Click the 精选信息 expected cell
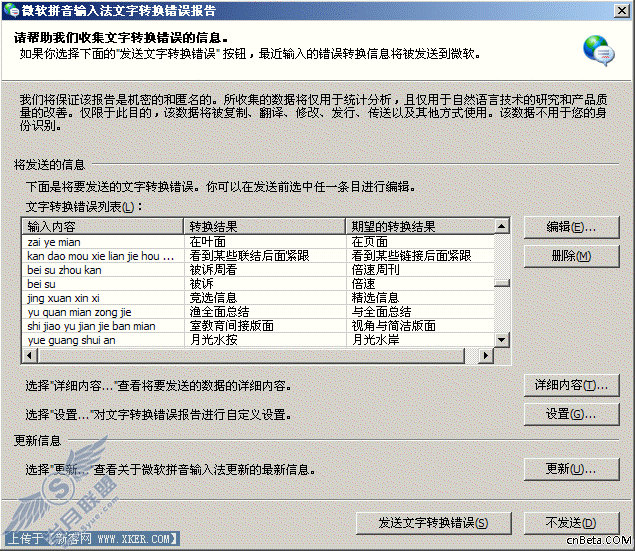 click(x=420, y=298)
